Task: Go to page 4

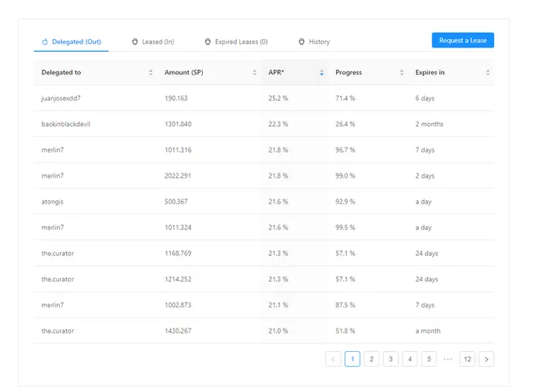Action: point(410,359)
